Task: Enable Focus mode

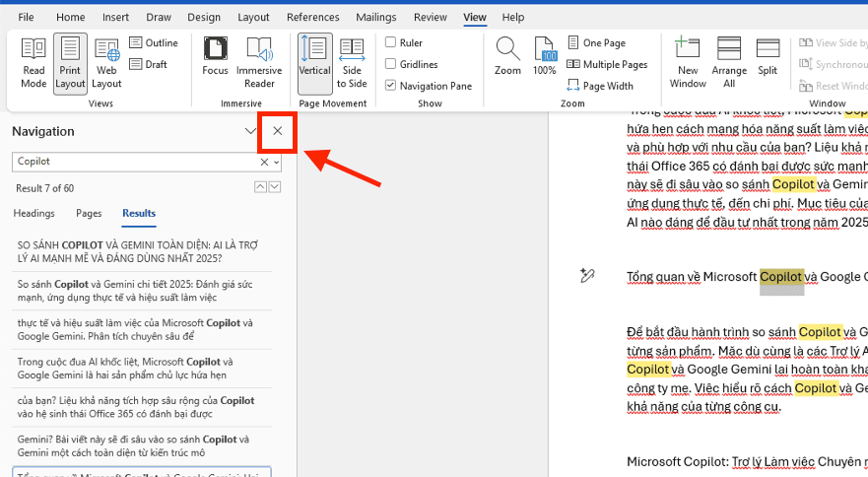Action: coord(215,56)
